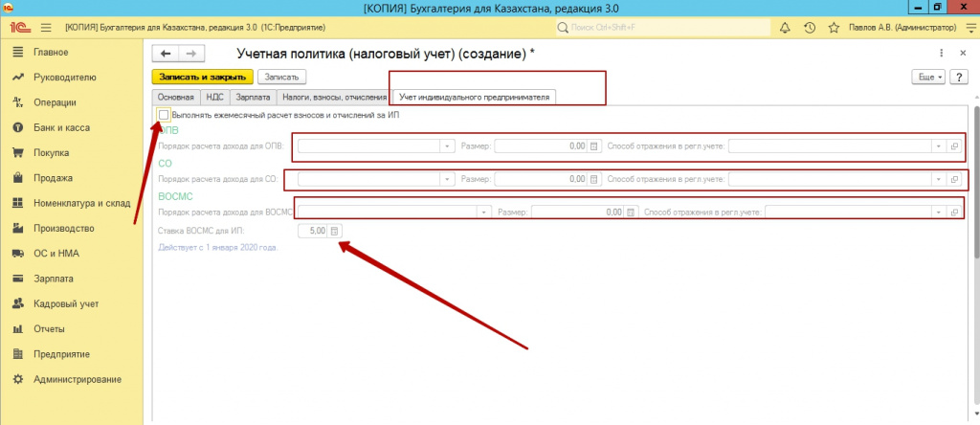Open calculator for ВОСМС Размер field
Viewport: 980px width, 425px height.
(631, 212)
